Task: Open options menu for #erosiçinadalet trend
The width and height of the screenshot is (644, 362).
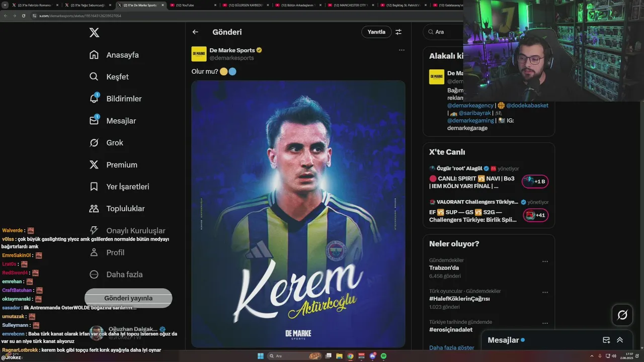Action: click(x=545, y=323)
